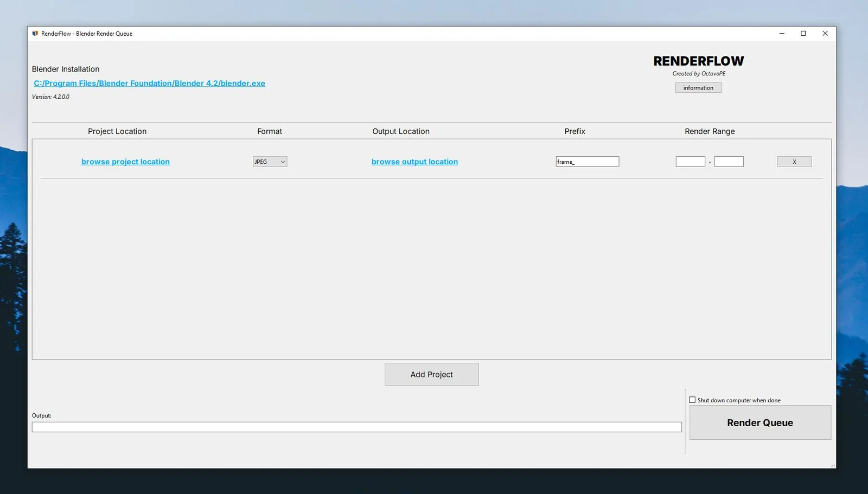Click the render range start frame field
Viewport: 868px width, 494px height.
(x=690, y=162)
